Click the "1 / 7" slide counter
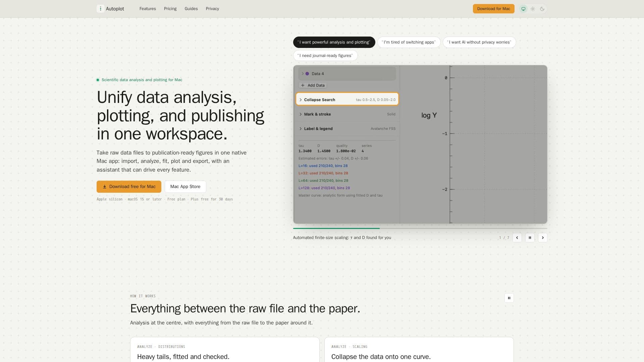 click(504, 238)
